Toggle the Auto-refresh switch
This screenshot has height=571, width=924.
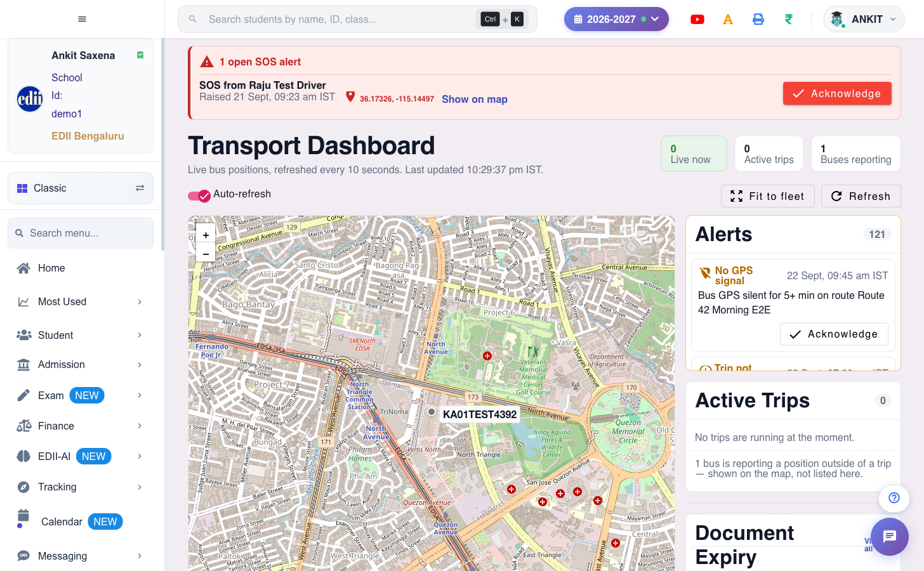pos(199,195)
